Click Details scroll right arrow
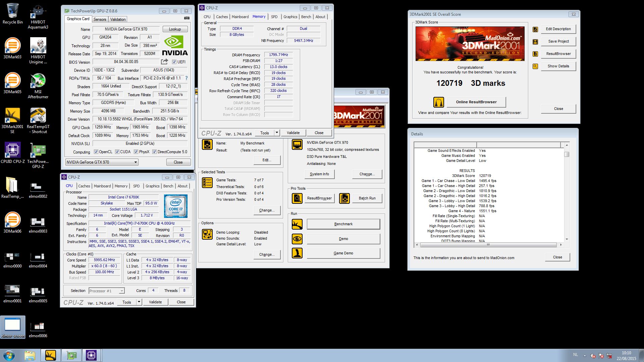 561,245
